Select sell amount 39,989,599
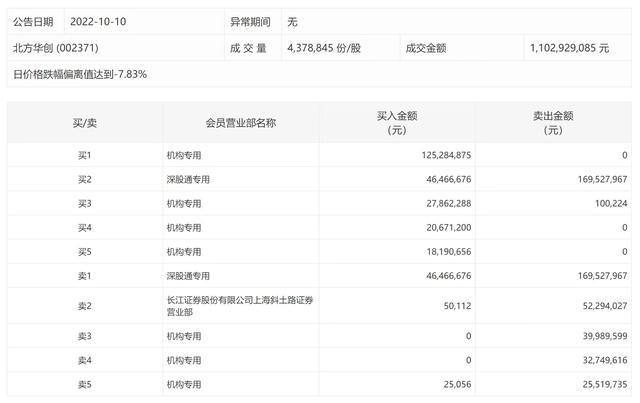Image resolution: width=640 pixels, height=403 pixels. (605, 336)
